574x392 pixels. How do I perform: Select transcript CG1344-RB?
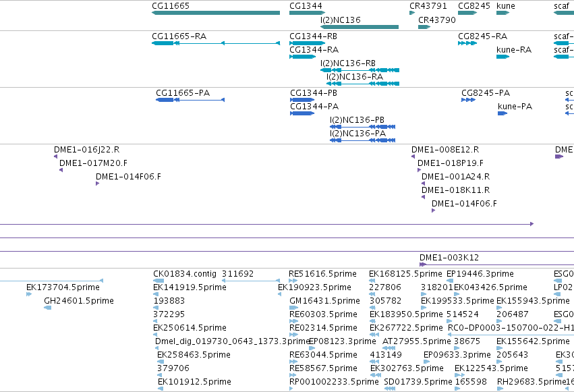(x=307, y=43)
